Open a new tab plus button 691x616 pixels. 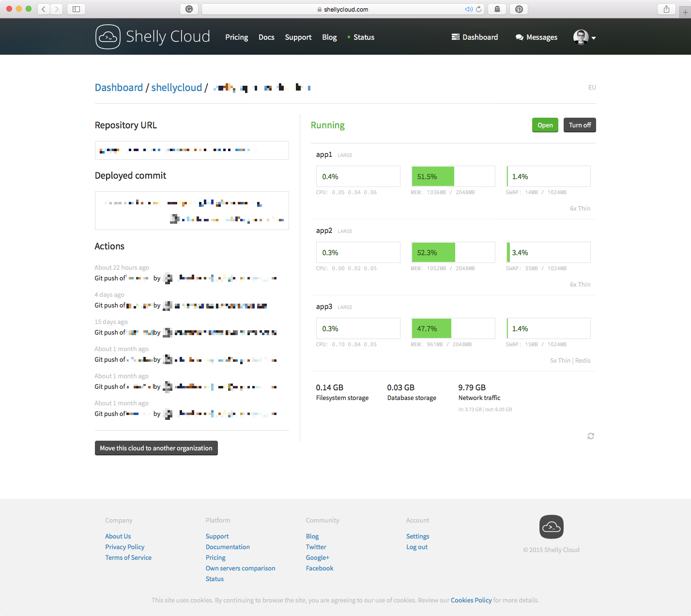[x=685, y=12]
